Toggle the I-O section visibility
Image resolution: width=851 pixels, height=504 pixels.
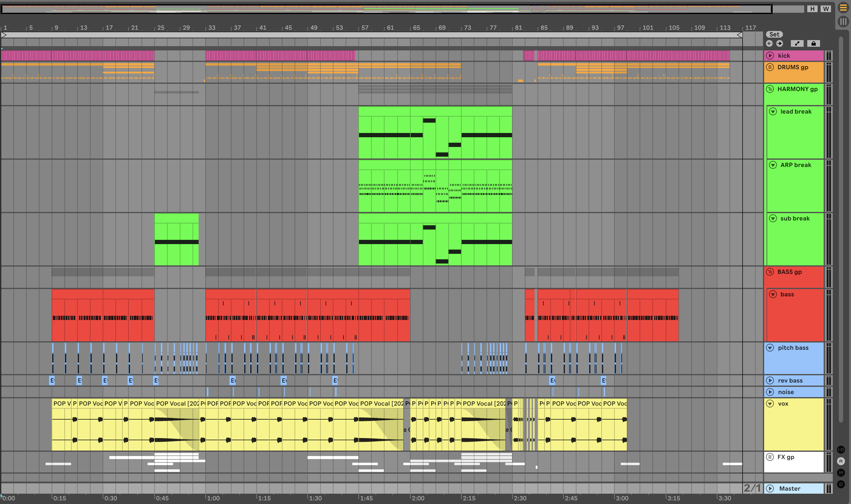click(x=841, y=449)
